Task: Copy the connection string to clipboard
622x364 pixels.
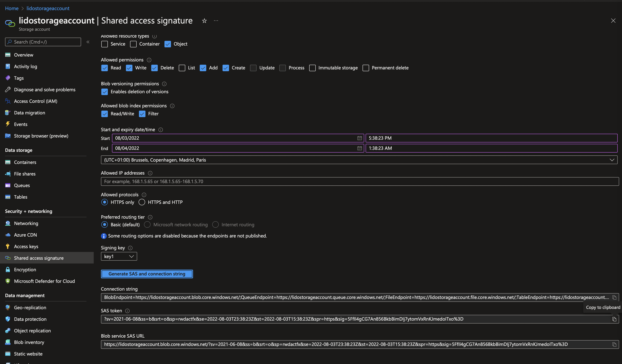Action: (x=614, y=297)
